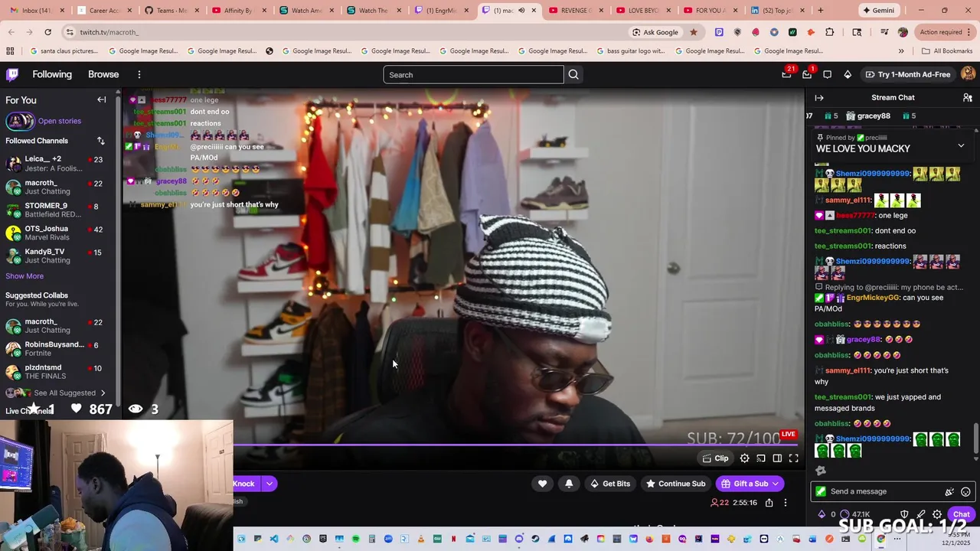This screenshot has width=980, height=551.
Task: Expand See All Suggested collabs
Action: (69, 393)
